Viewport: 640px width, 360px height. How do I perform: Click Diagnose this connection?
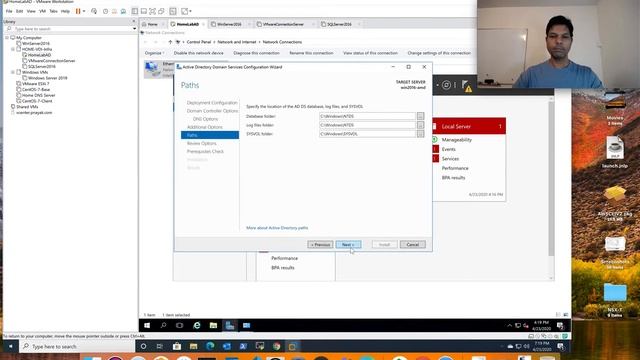256,53
